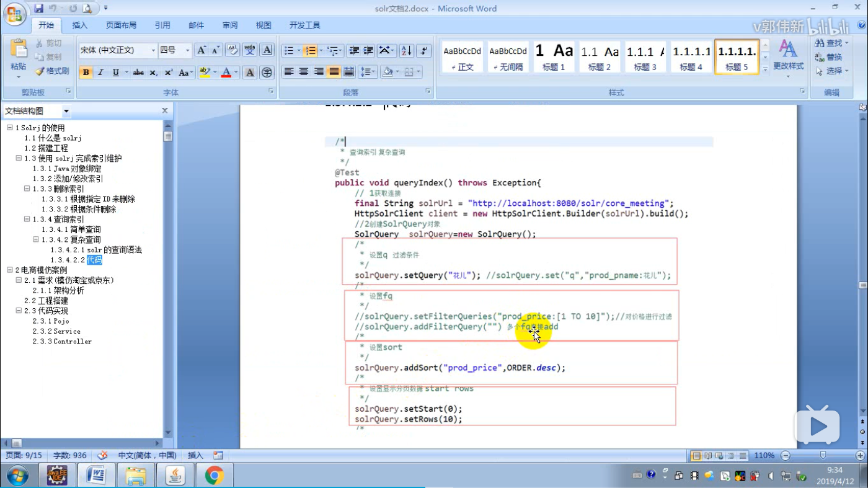Collapse the 2 电商模仿案例 tree node
Image resolution: width=868 pixels, height=488 pixels.
pyautogui.click(x=10, y=270)
